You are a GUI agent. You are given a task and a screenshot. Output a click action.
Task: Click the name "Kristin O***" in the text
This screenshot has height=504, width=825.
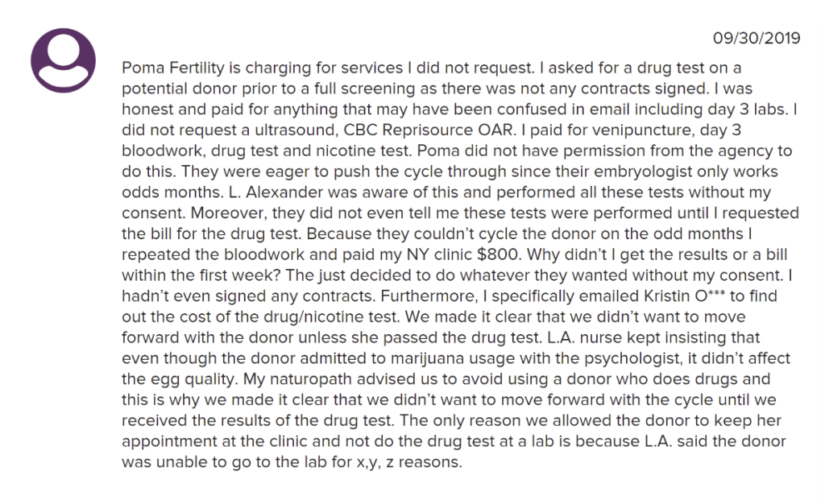[684, 295]
